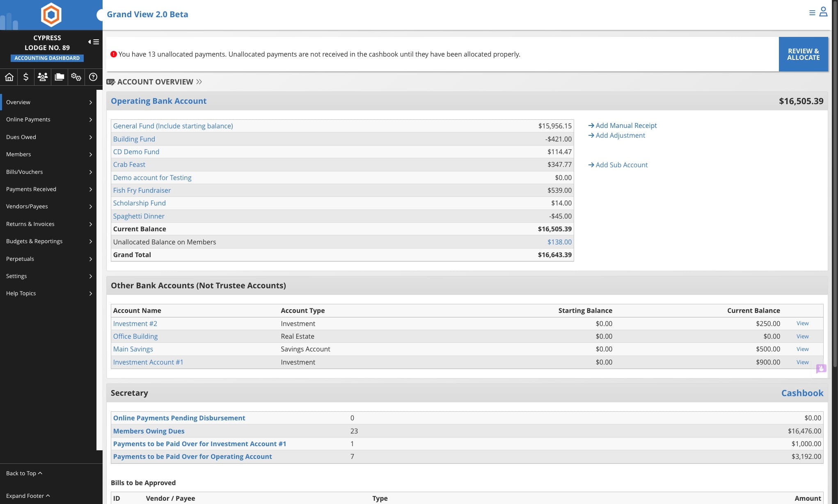838x504 pixels.
Task: Open the user profile icon
Action: click(x=823, y=12)
